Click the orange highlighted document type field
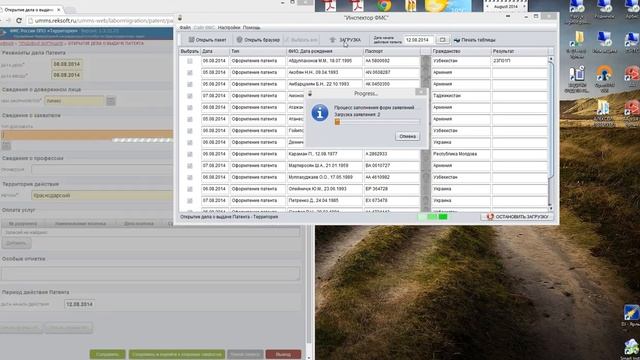640x360 pixels. [87, 135]
